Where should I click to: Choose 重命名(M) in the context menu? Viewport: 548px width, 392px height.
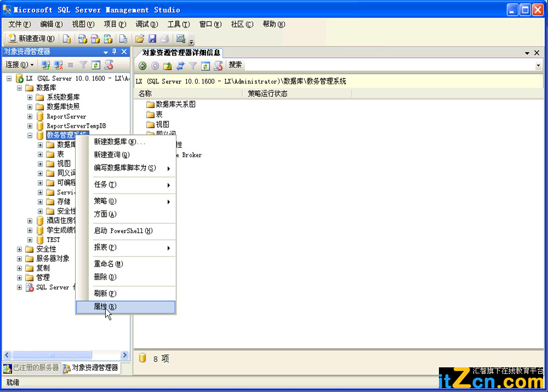[126, 264]
